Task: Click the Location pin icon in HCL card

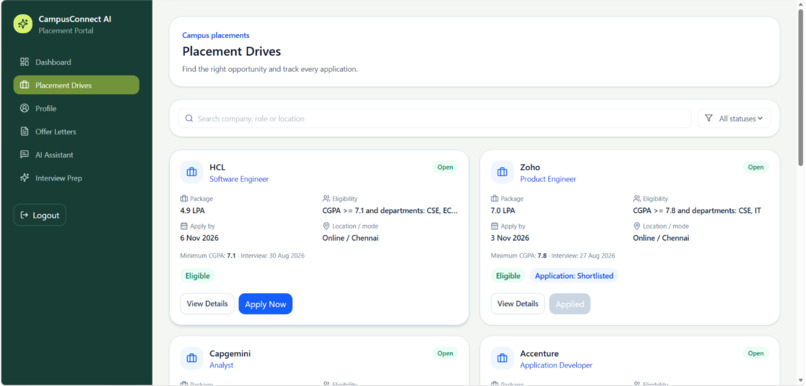Action: tap(326, 226)
